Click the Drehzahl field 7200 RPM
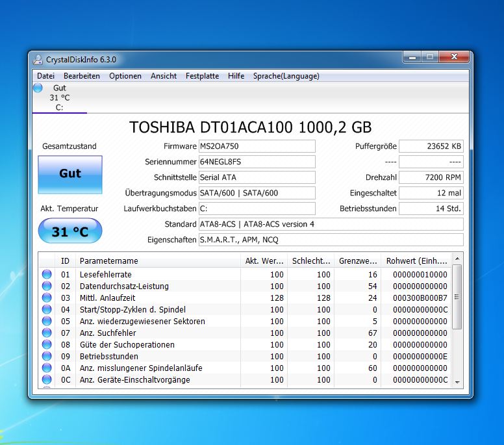Image resolution: width=504 pixels, height=445 pixels. [431, 177]
